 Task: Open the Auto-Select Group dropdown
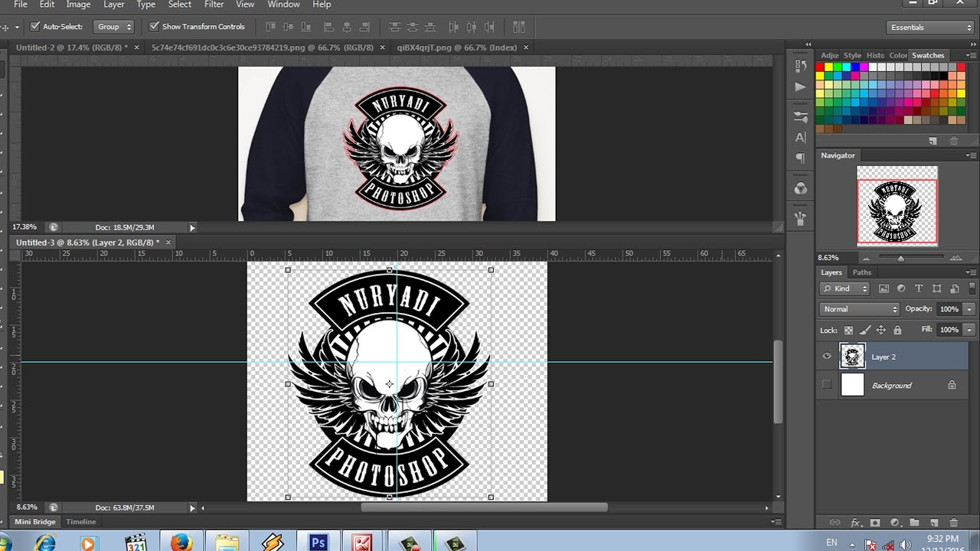(x=114, y=27)
